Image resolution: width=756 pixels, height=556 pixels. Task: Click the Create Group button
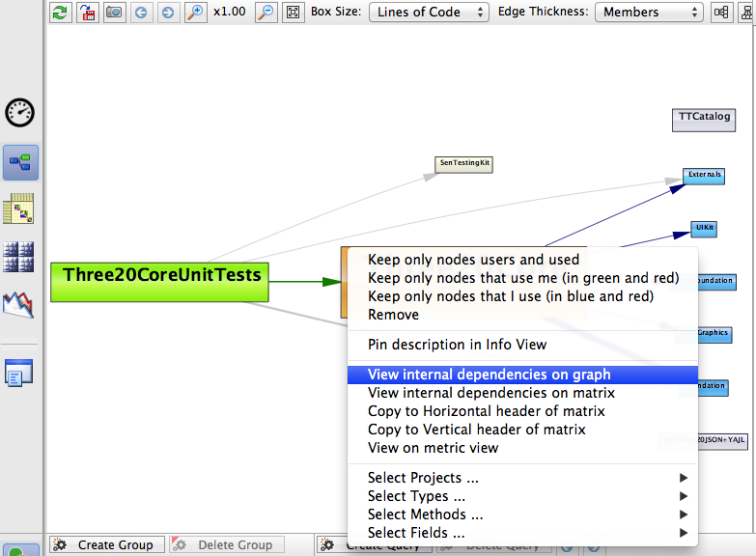(x=107, y=545)
